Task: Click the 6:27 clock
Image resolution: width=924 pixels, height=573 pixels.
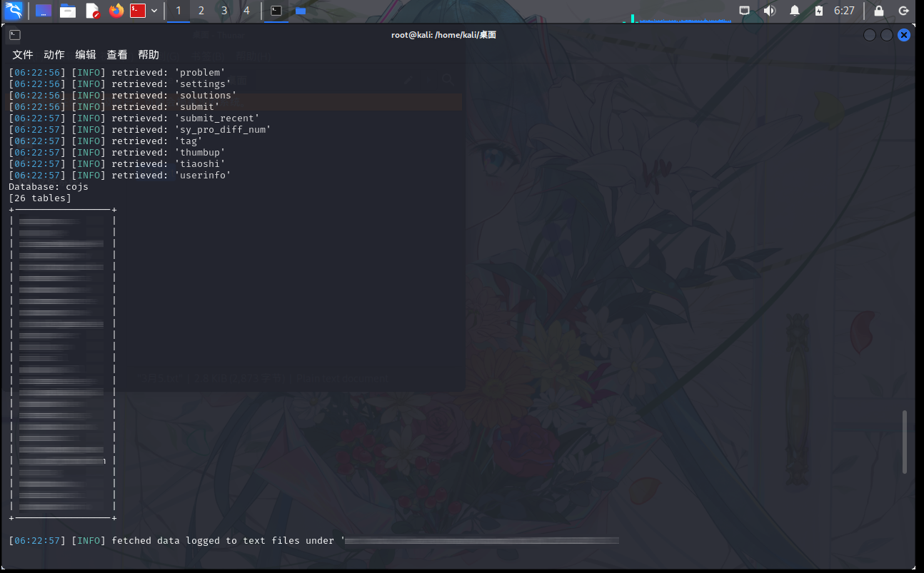Action: point(844,11)
